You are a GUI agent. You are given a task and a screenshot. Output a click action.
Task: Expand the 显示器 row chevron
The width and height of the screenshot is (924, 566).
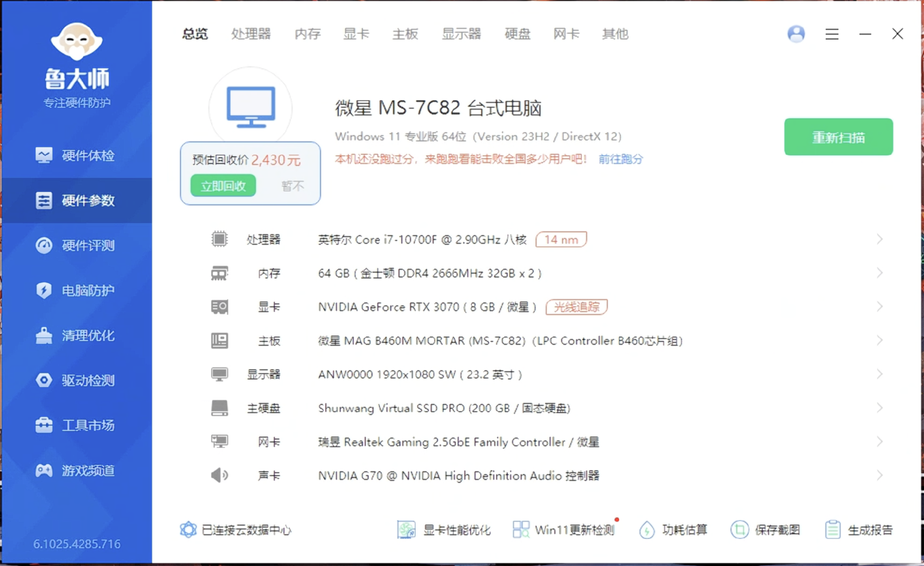tap(880, 374)
